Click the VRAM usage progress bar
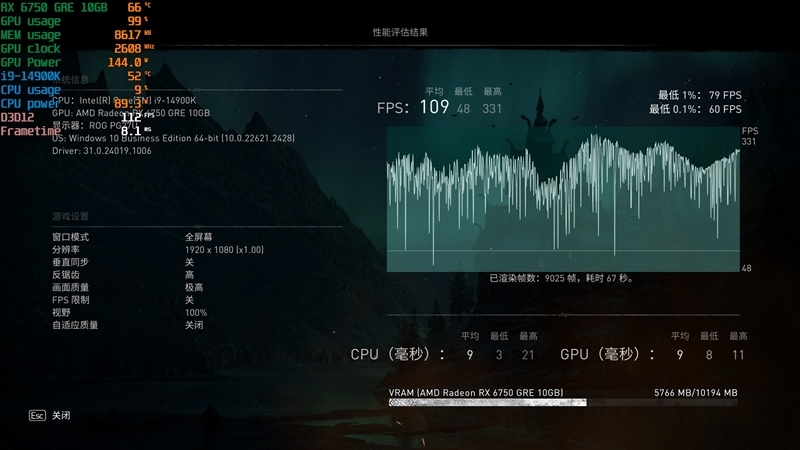This screenshot has width=800, height=450. 563,403
